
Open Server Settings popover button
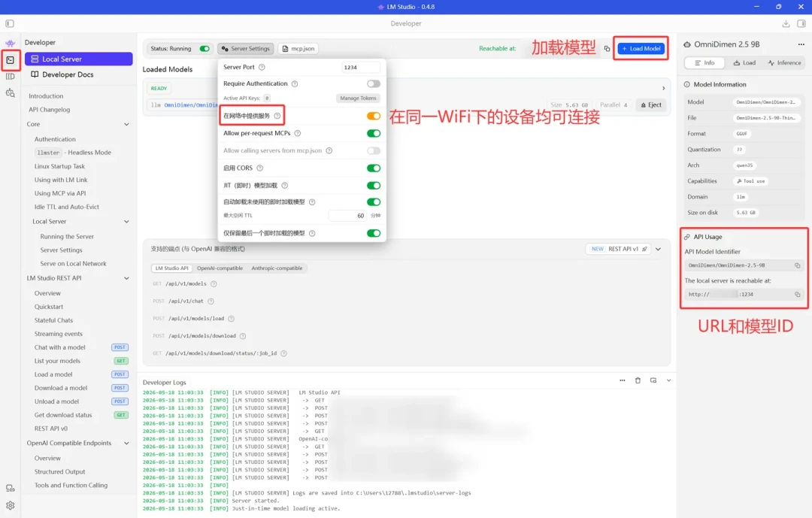click(245, 49)
